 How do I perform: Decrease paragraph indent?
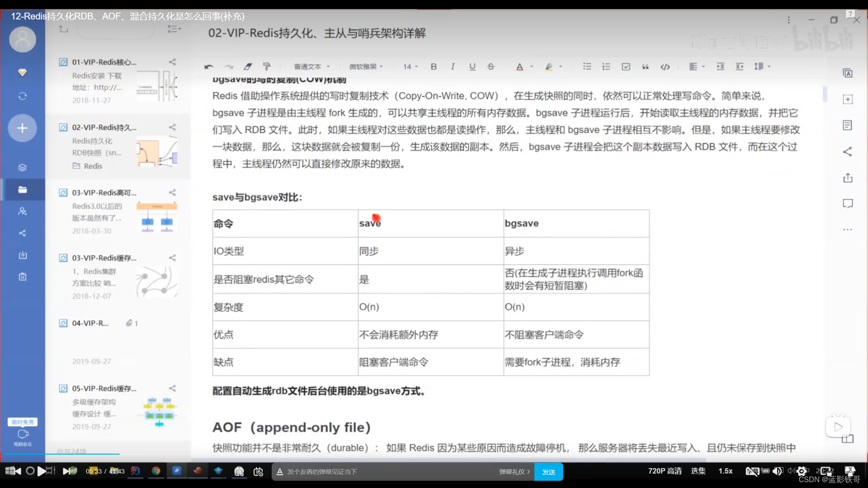(x=740, y=67)
